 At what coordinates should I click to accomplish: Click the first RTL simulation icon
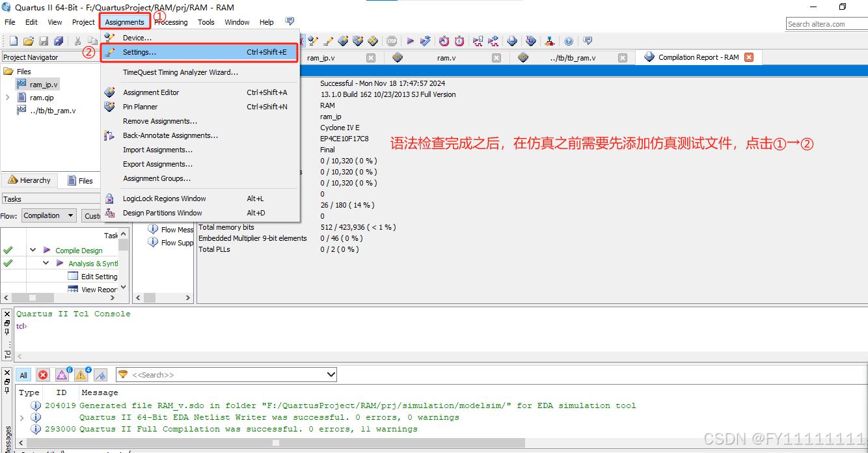tap(478, 41)
